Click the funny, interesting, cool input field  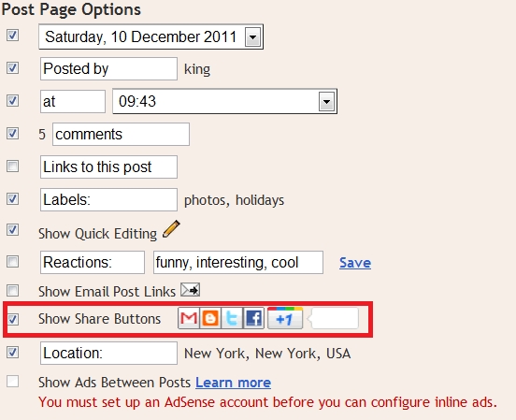pos(238,262)
